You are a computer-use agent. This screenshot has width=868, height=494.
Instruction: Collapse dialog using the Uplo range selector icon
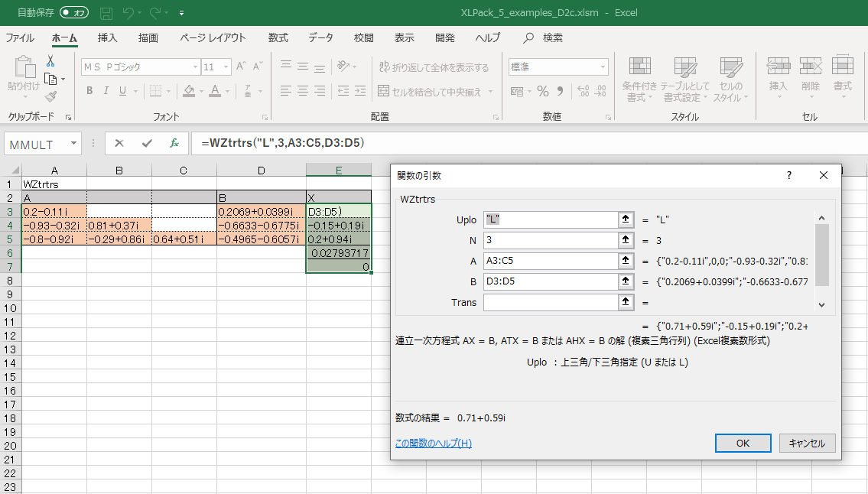pyautogui.click(x=626, y=219)
